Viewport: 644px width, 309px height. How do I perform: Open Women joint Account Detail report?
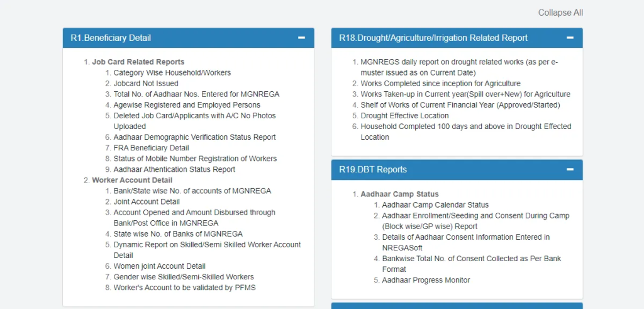click(159, 266)
